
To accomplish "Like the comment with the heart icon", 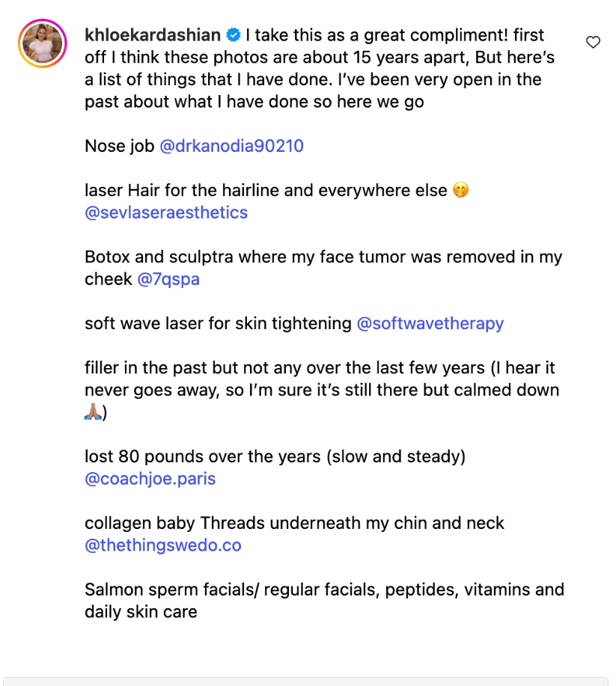I will [x=593, y=43].
